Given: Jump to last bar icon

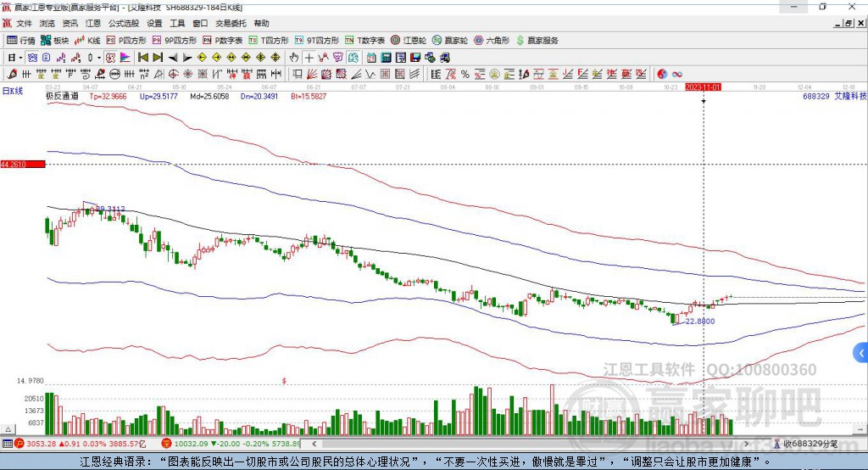Looking at the screenshot, I should (158, 58).
